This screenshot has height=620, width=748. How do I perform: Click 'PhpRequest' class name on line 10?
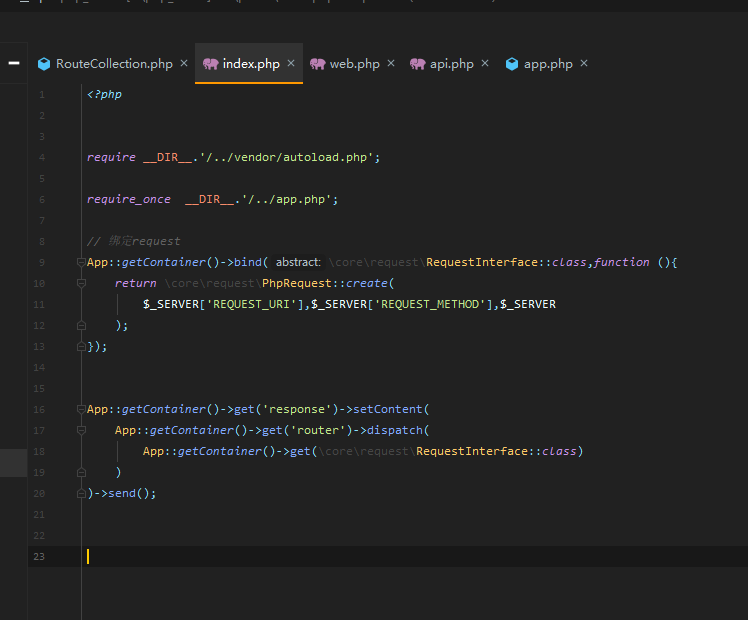pos(297,283)
